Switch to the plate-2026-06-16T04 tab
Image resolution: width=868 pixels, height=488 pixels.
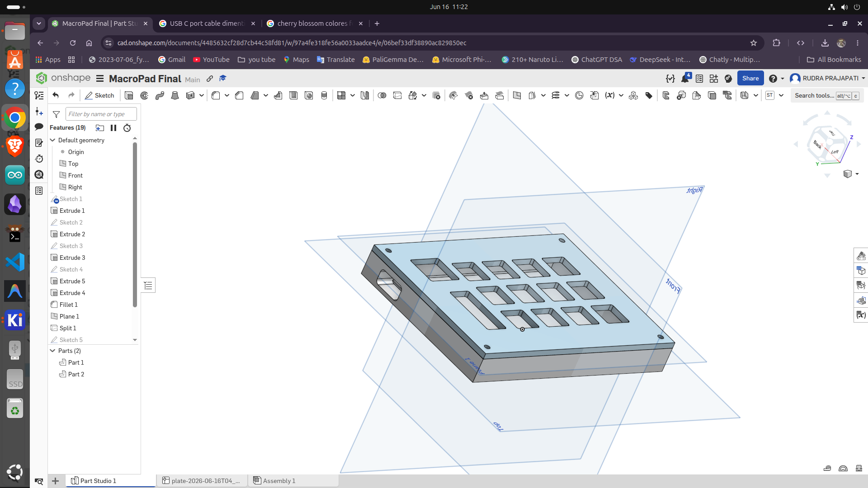[202, 481]
